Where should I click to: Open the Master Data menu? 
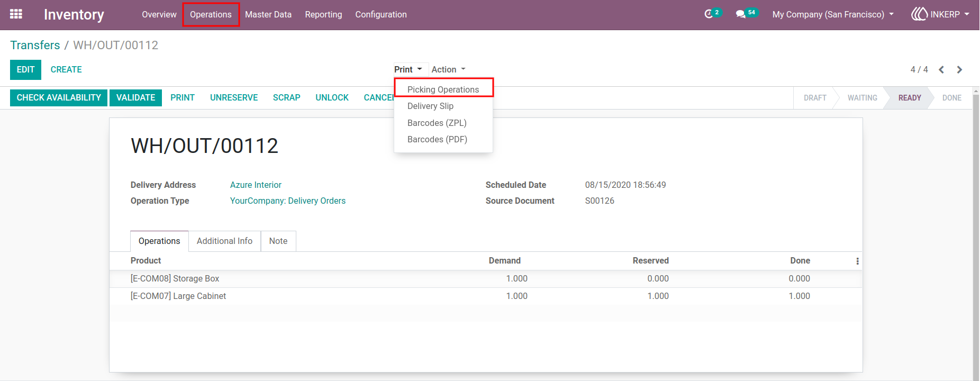coord(268,14)
